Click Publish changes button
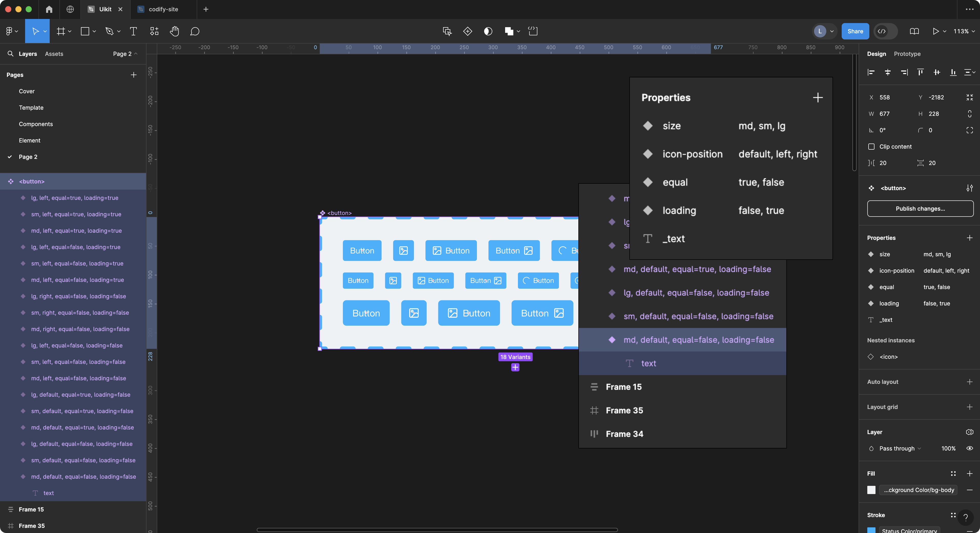 pyautogui.click(x=920, y=209)
